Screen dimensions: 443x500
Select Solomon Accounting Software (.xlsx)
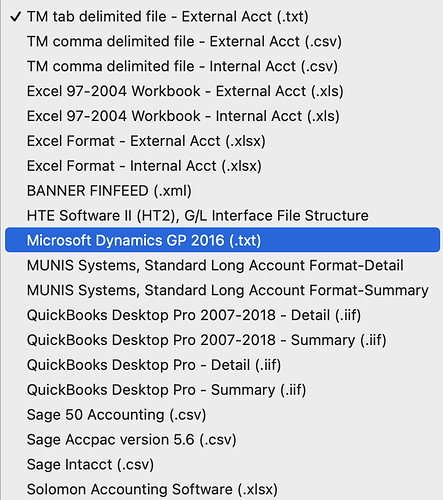coord(222,489)
